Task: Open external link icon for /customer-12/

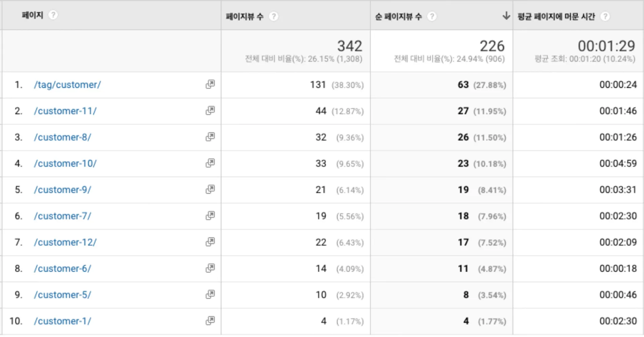Action: [210, 242]
